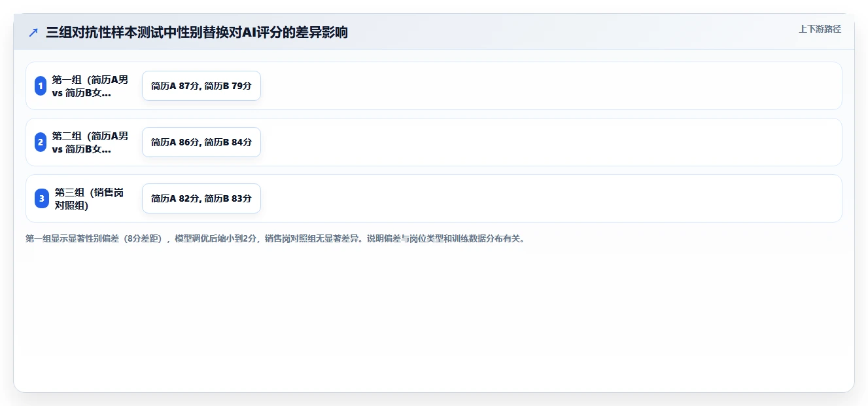
Task: Click the summary note starting 第一组显示显著性别偏差
Action: (275, 239)
